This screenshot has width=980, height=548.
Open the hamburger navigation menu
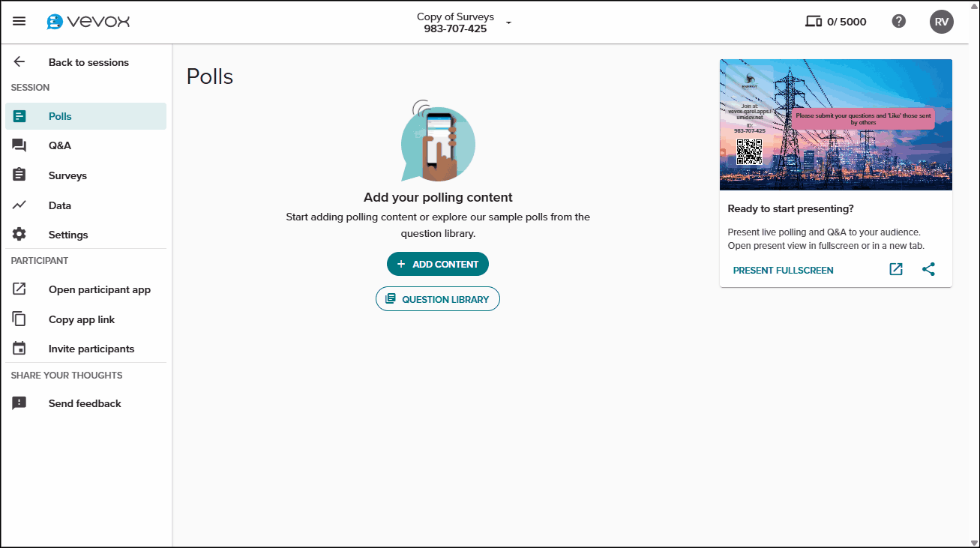[x=19, y=21]
